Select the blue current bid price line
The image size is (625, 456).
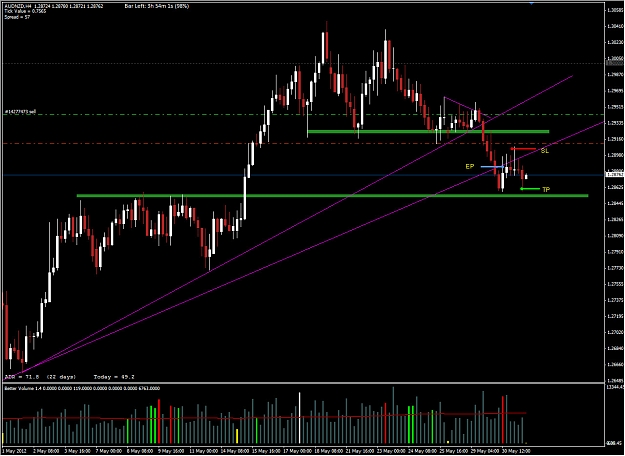tap(303, 175)
